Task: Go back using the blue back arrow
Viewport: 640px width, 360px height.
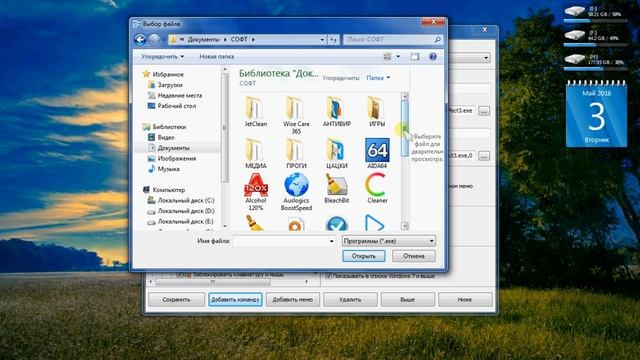Action: [x=140, y=40]
